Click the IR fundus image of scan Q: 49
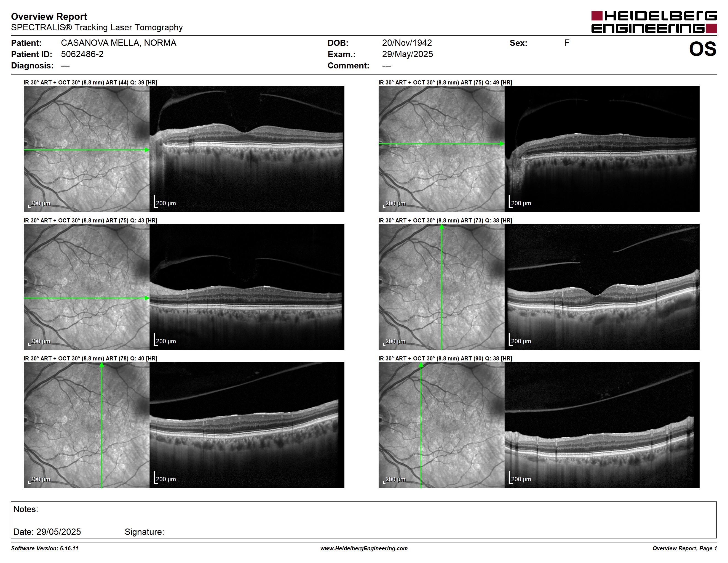This screenshot has width=728, height=563. [441, 149]
